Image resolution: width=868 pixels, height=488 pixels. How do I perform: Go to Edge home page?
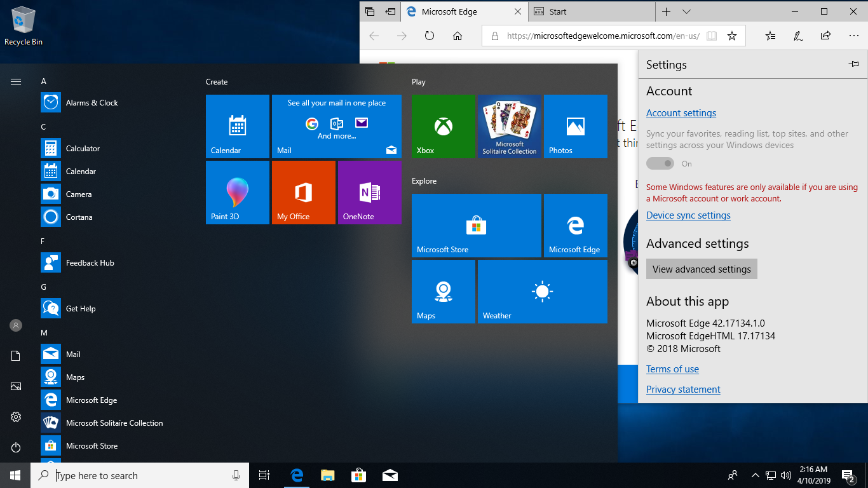point(458,36)
